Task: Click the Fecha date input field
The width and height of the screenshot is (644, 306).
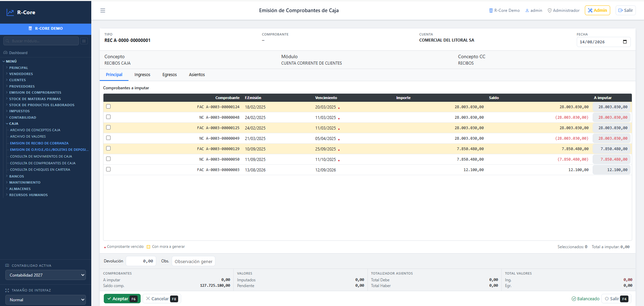Action: click(603, 42)
